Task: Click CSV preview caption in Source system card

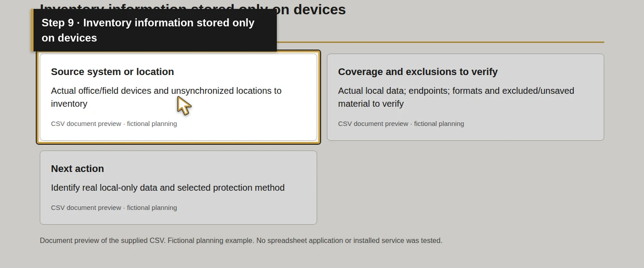Action: pos(114,124)
